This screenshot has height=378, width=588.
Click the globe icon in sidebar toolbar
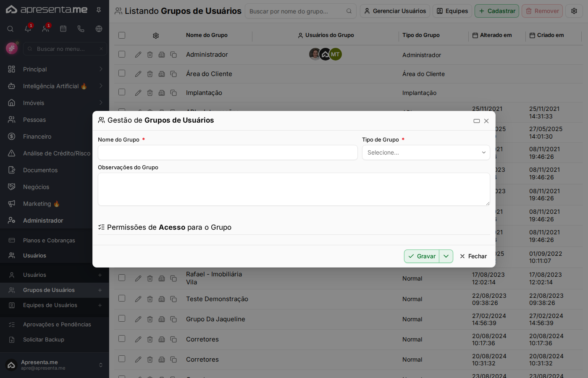(x=99, y=29)
